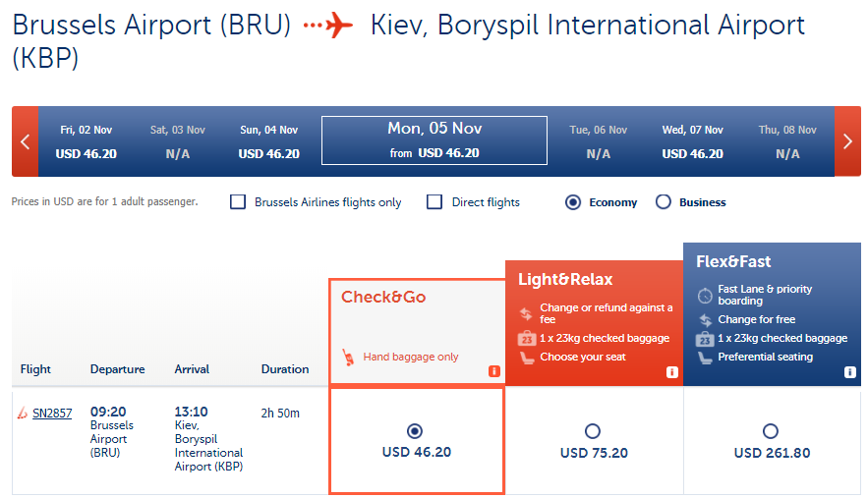Image resolution: width=868 pixels, height=498 pixels.
Task: Select Sun, 04 Nov date tab
Action: tap(268, 141)
